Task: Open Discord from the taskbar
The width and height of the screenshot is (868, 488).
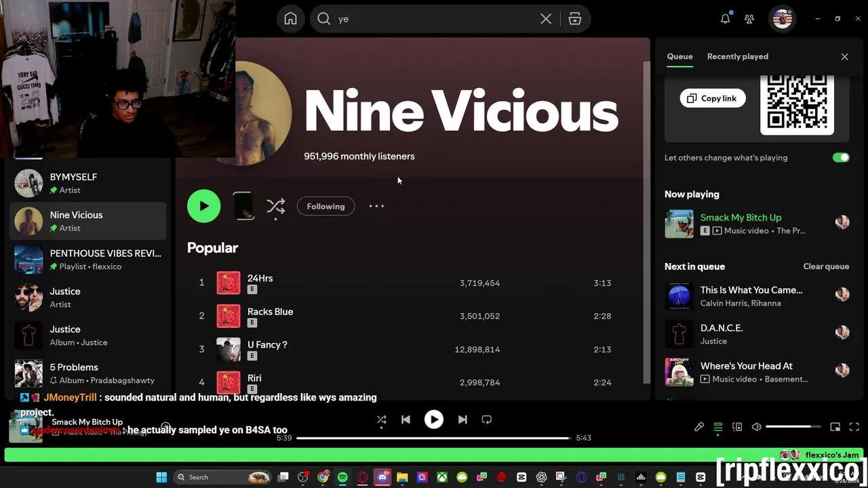Action: click(x=382, y=477)
